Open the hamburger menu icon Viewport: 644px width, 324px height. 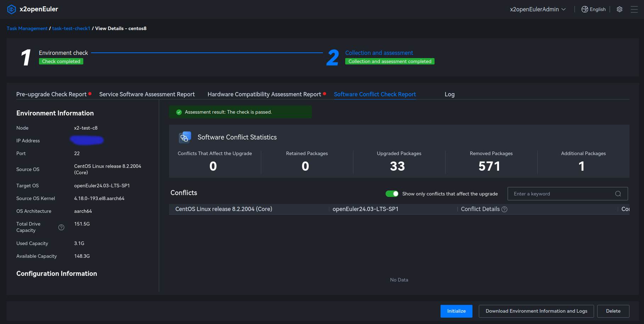click(634, 9)
